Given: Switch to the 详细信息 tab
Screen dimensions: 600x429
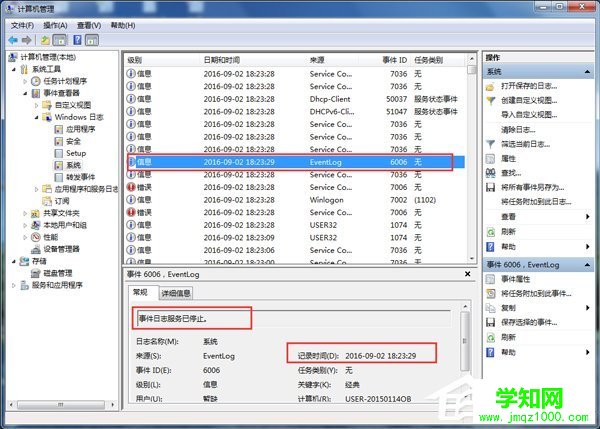Looking at the screenshot, I should tap(176, 293).
